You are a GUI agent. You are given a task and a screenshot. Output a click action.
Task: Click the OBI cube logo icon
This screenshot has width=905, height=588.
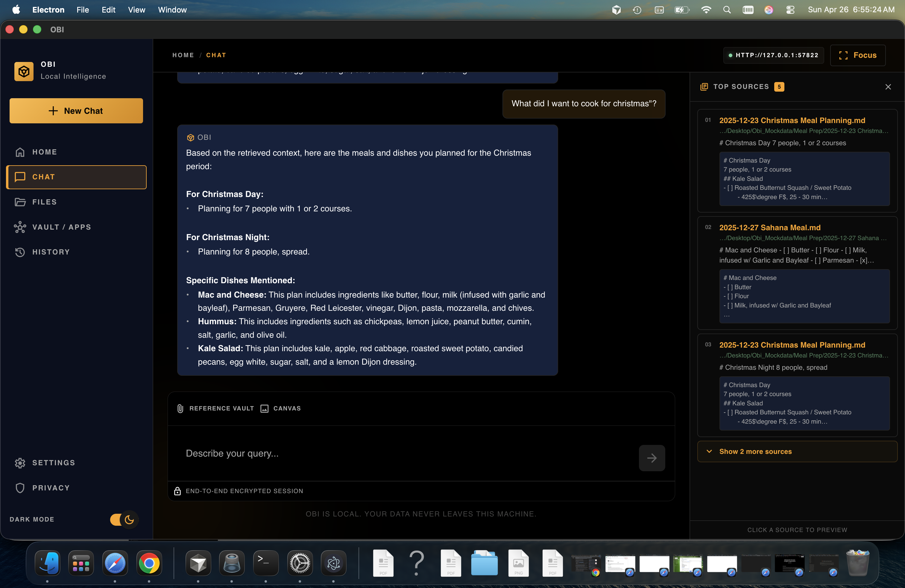point(24,71)
